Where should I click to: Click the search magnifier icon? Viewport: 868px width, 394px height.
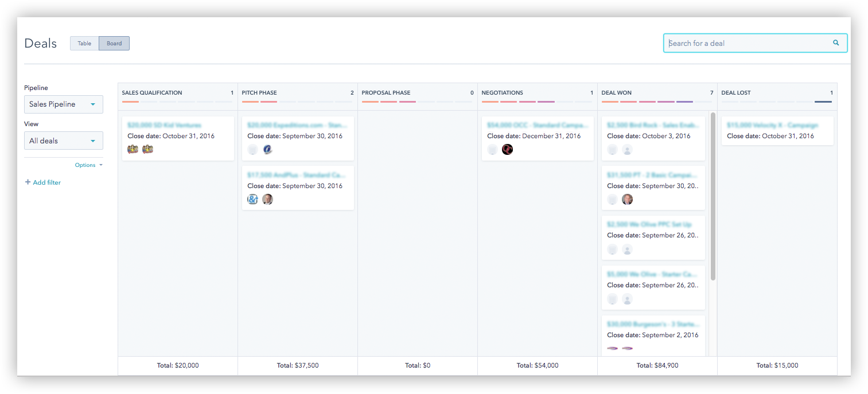(836, 42)
